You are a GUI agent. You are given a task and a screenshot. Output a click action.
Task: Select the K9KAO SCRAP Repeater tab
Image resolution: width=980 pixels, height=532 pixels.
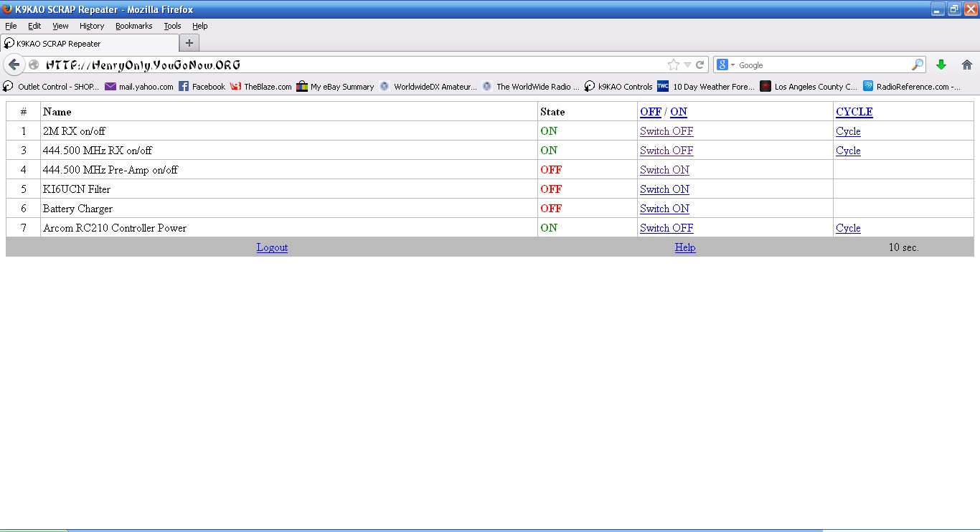click(x=86, y=43)
